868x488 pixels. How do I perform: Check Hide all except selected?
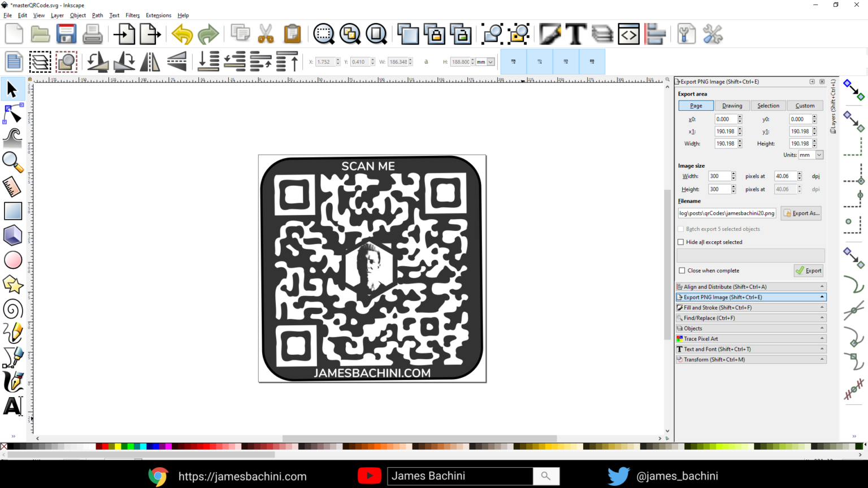[x=682, y=242]
